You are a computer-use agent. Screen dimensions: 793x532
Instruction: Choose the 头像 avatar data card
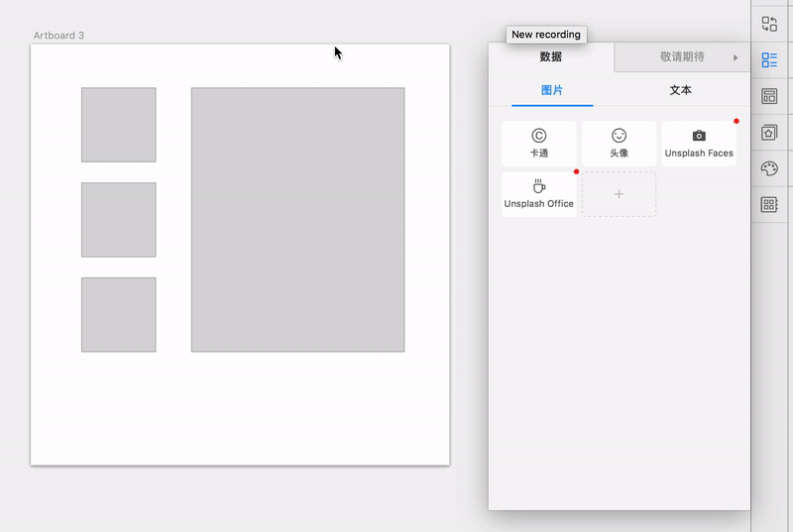point(619,144)
